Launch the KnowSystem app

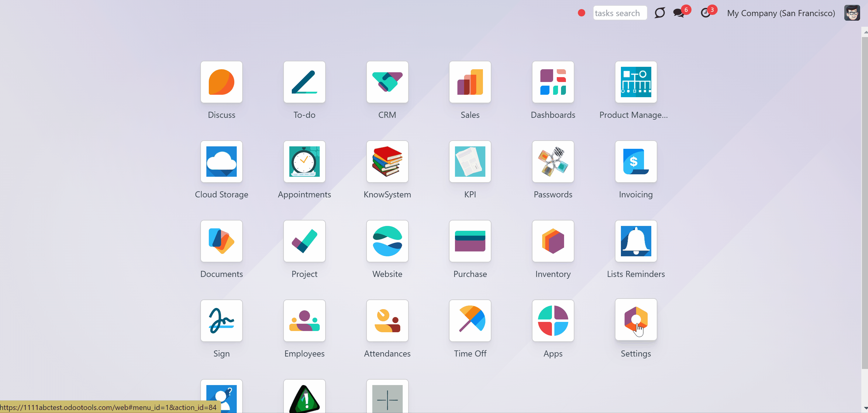pos(387,162)
